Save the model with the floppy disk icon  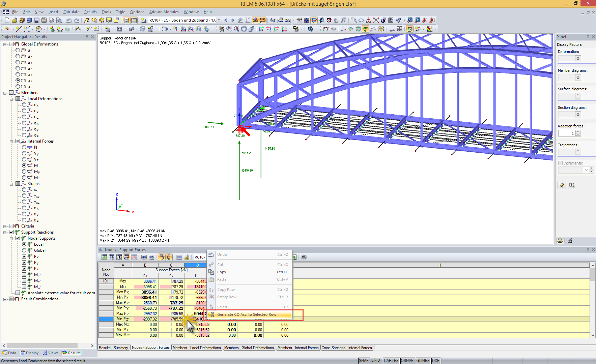37,20
